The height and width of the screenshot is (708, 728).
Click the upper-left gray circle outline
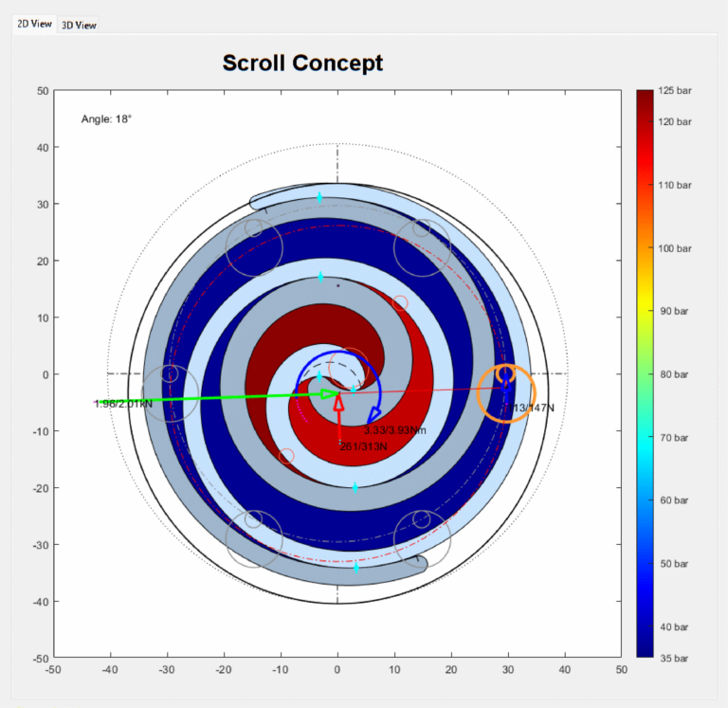[x=254, y=247]
